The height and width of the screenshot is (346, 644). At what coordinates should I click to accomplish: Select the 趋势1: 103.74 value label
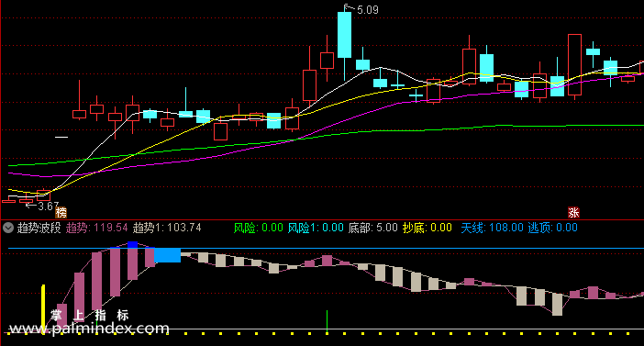167,228
